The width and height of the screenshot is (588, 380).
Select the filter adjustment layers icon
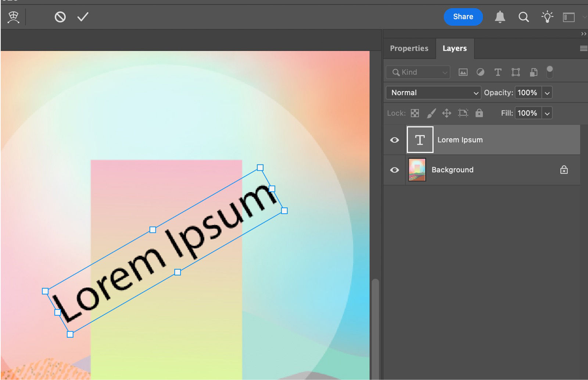point(480,72)
